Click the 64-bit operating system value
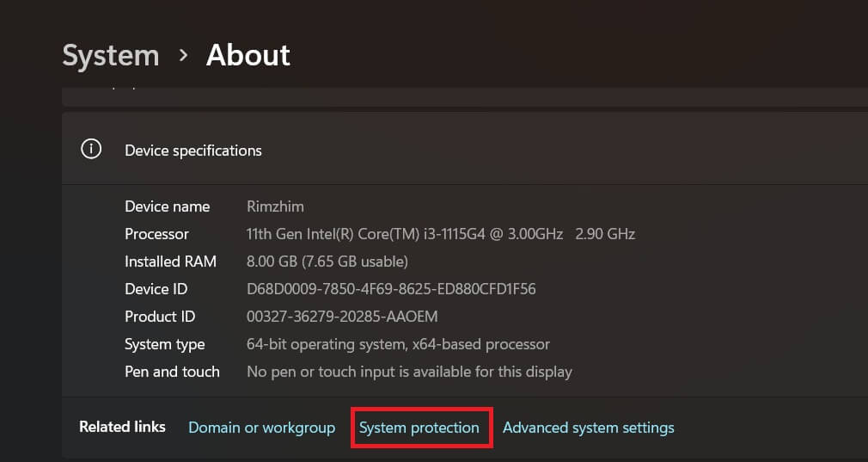 tap(398, 344)
